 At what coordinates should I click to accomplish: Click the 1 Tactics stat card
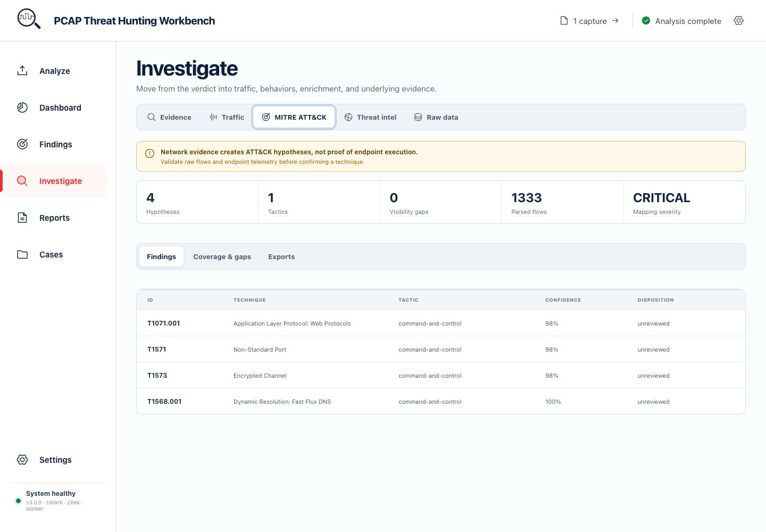[x=319, y=202]
